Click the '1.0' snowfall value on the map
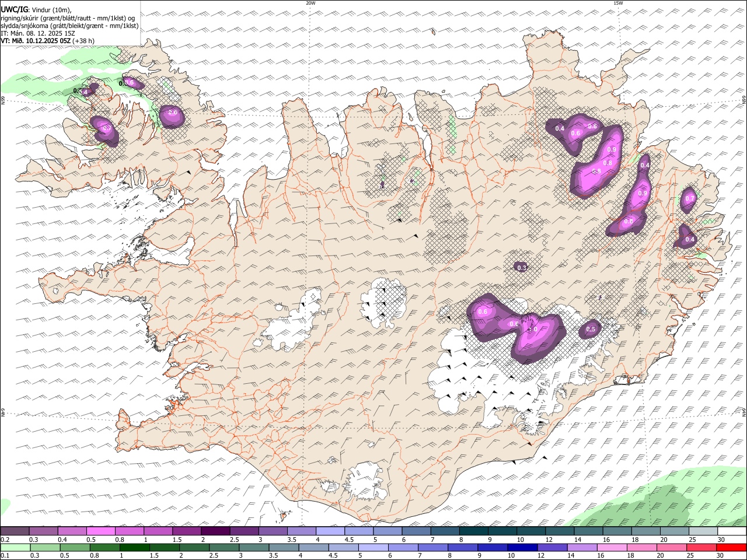Viewport: 747px width, 560px height. point(532,329)
